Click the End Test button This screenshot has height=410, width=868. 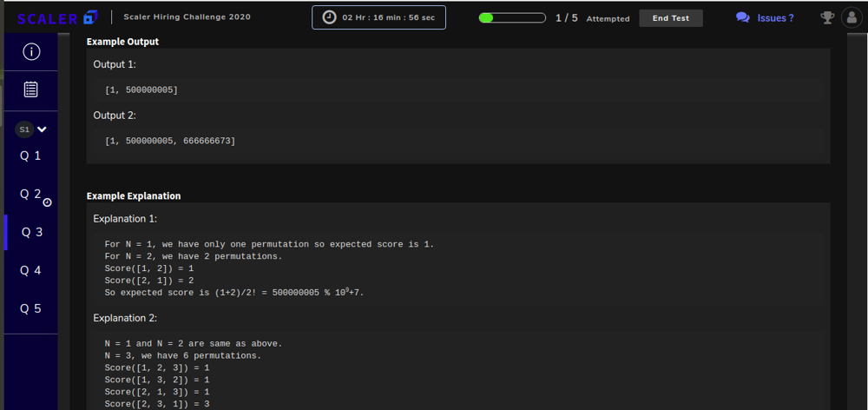coord(671,17)
